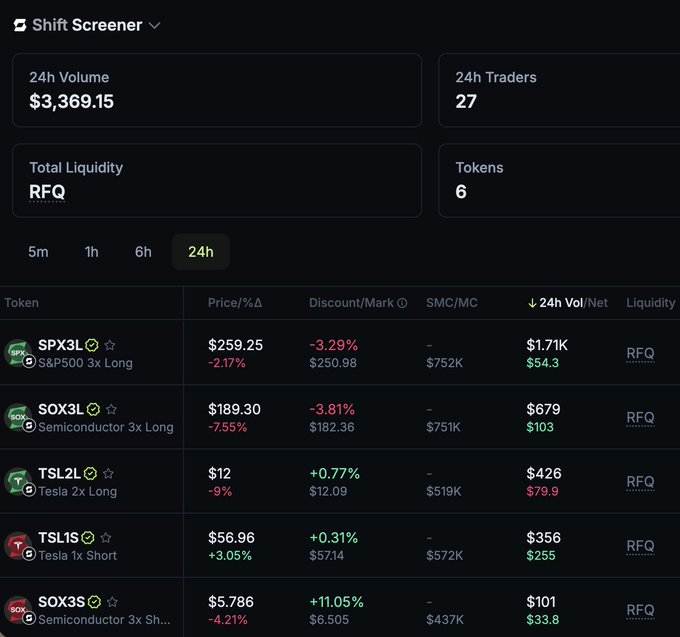Screen dimensions: 680x637
Task: Click the TSL1S volume $356
Action: point(543,538)
